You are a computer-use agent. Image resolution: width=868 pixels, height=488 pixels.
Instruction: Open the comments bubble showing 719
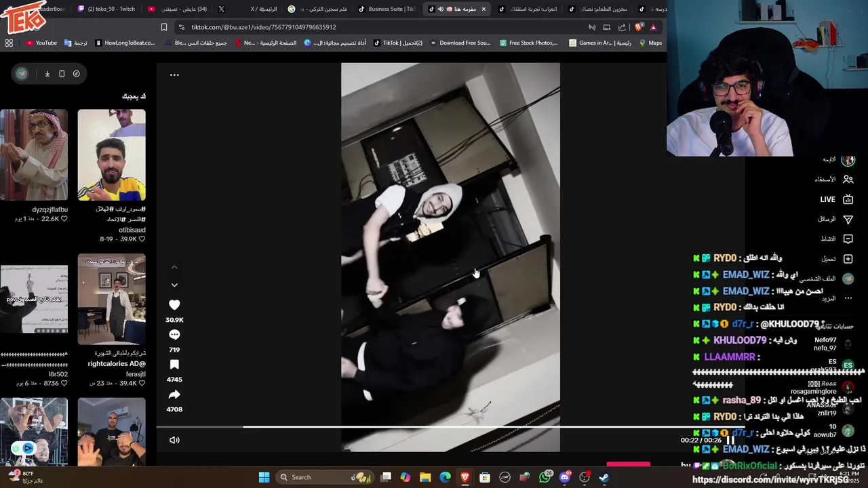(174, 335)
